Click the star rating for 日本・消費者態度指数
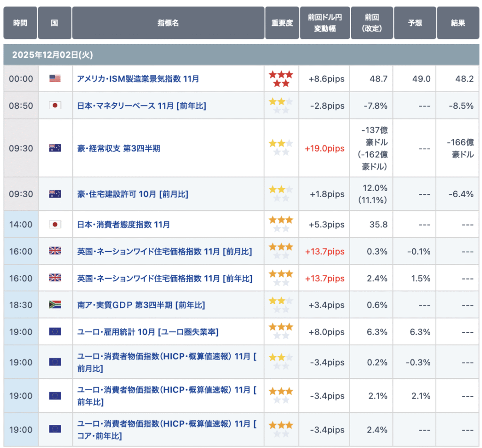 281,224
